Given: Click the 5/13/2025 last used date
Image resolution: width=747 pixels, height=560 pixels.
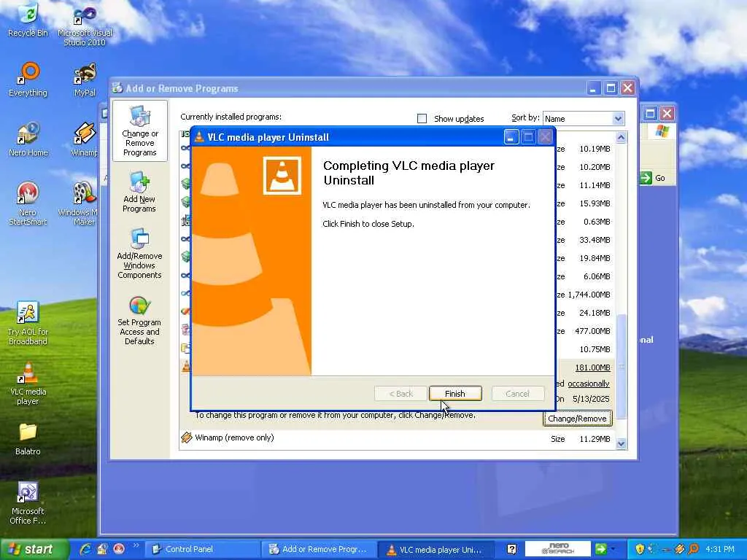Looking at the screenshot, I should pos(591,399).
